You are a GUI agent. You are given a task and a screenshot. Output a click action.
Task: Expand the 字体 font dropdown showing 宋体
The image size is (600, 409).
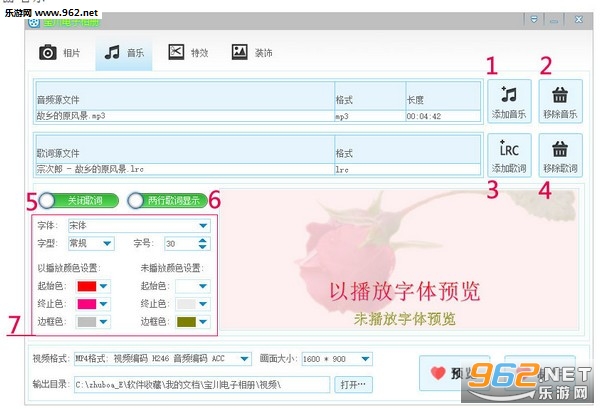[x=139, y=226]
